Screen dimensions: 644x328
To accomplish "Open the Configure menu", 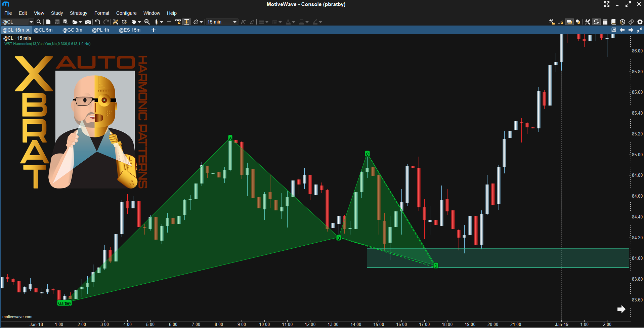I will [126, 13].
